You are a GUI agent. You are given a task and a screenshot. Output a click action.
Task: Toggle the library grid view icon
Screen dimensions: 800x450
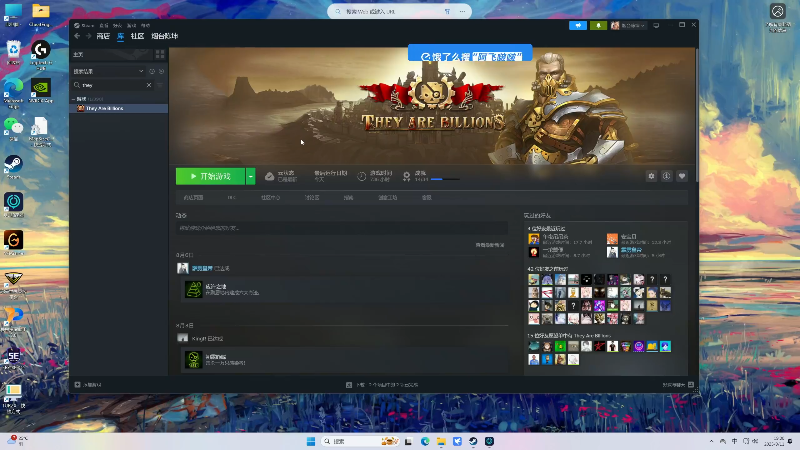160,54
